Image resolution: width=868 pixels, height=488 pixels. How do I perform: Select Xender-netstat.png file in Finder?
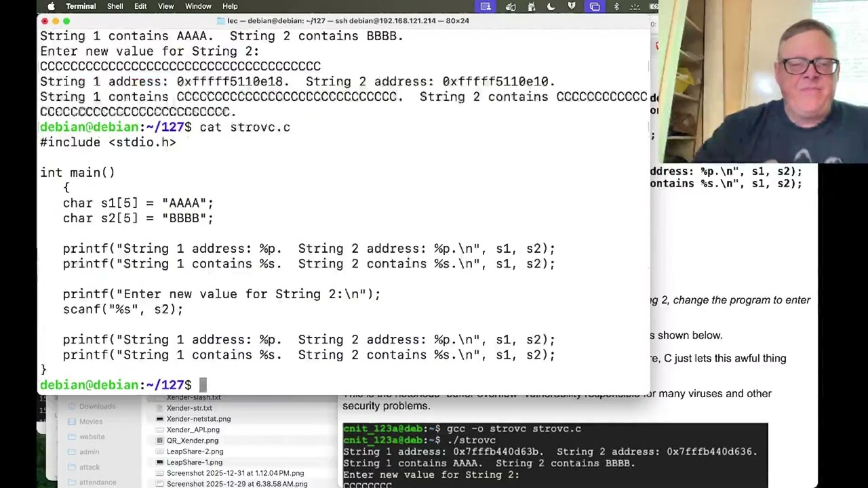click(199, 419)
